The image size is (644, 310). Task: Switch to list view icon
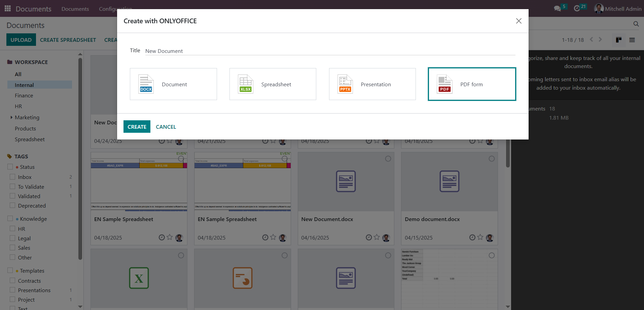(632, 40)
